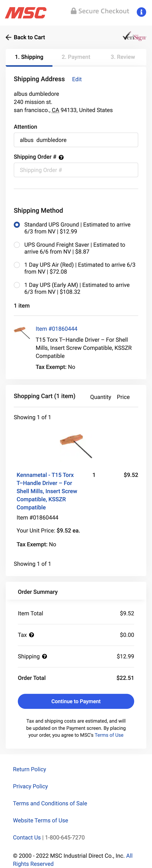
Task: Select UPS Ground Freight Saver option
Action: point(17,245)
